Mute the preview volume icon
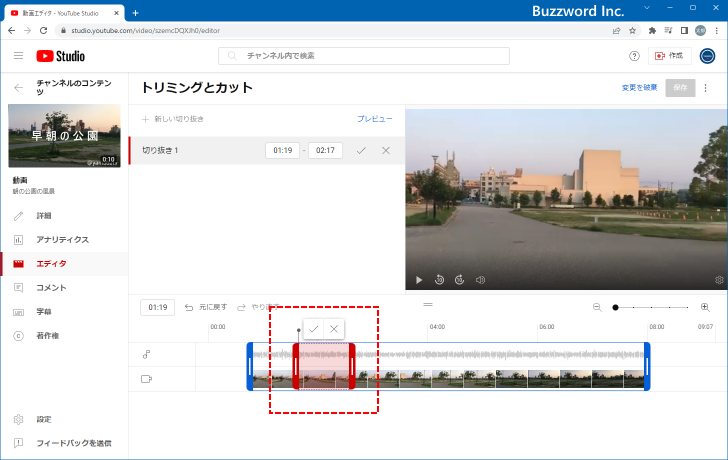This screenshot has height=460, width=728. tap(480, 280)
